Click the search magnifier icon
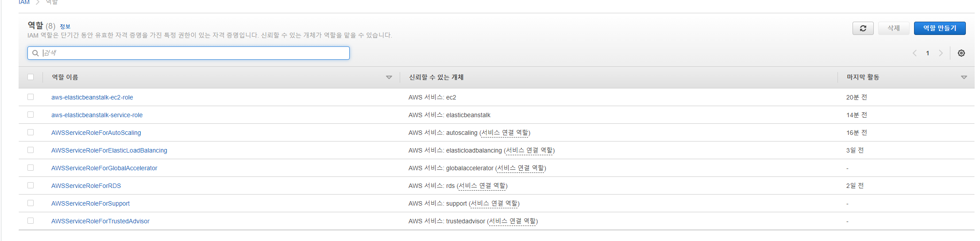Screen dimensions: 980x241 coord(35,53)
